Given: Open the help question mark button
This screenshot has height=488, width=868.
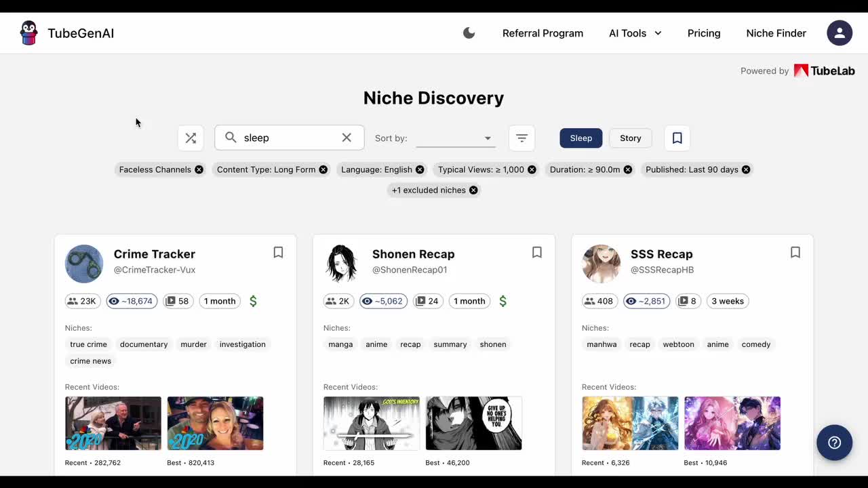Looking at the screenshot, I should pos(834,443).
